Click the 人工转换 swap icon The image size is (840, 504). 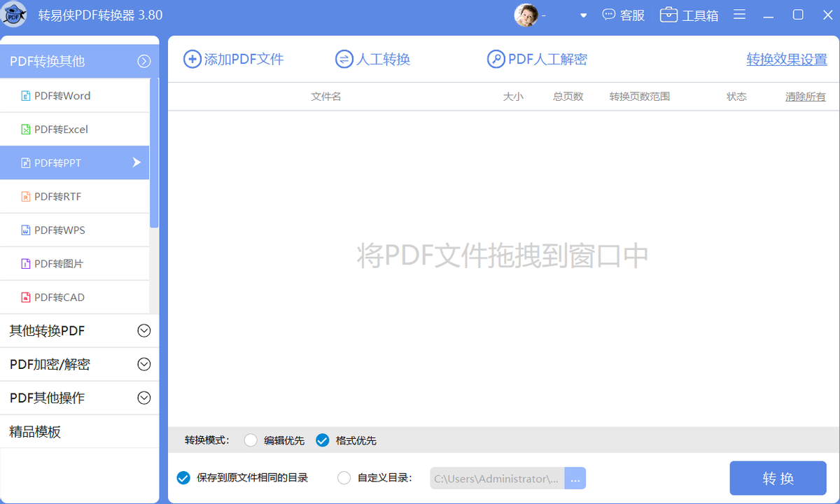pos(344,59)
